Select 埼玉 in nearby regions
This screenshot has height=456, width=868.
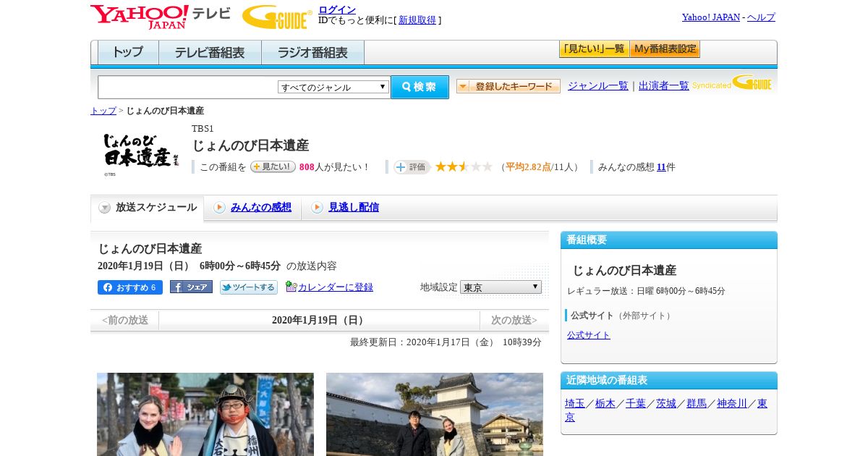click(x=575, y=404)
